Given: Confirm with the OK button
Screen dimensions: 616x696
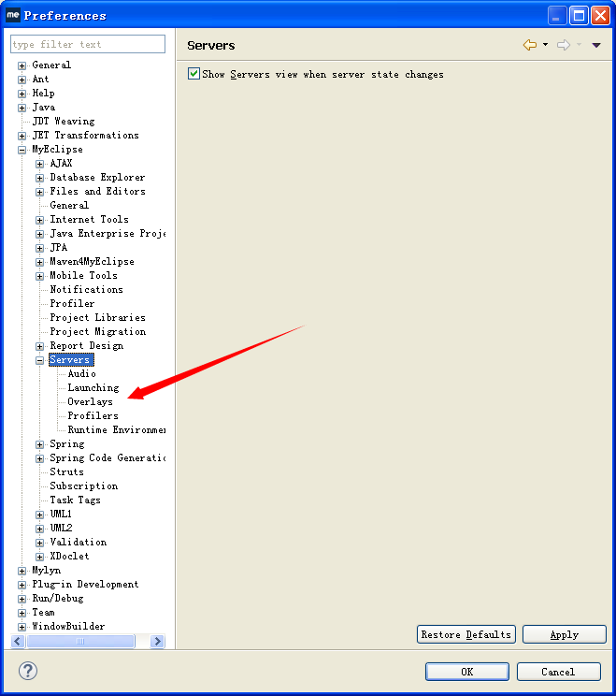Looking at the screenshot, I should (x=466, y=671).
